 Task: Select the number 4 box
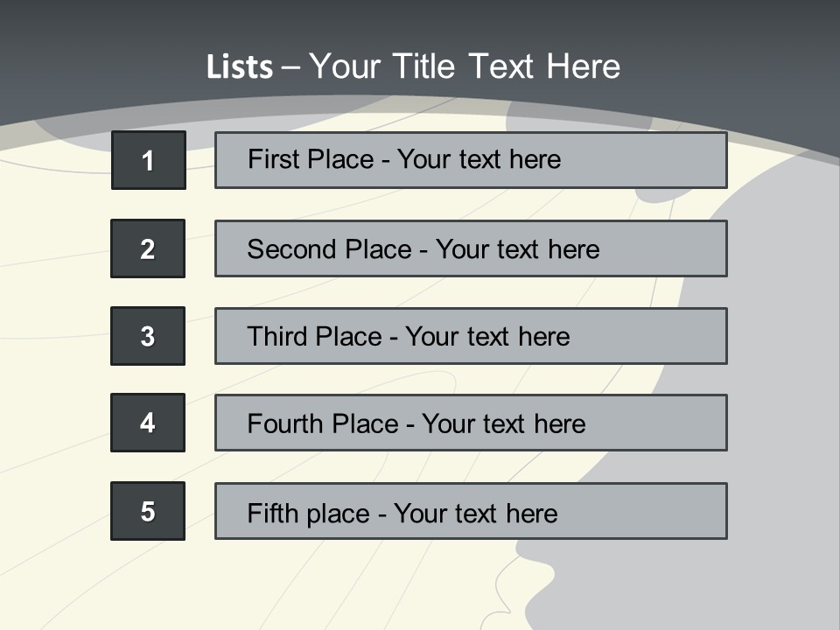(x=148, y=423)
